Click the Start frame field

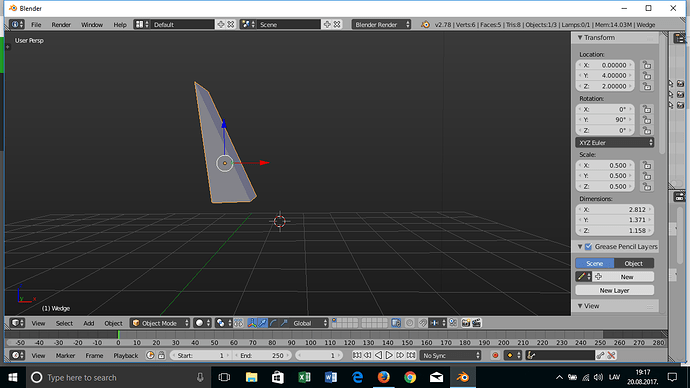[x=200, y=355]
